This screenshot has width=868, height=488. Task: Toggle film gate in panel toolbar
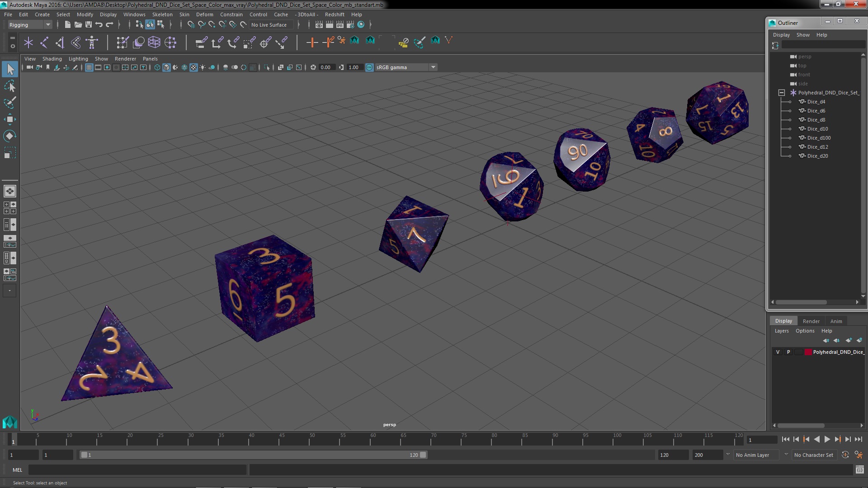(98, 67)
